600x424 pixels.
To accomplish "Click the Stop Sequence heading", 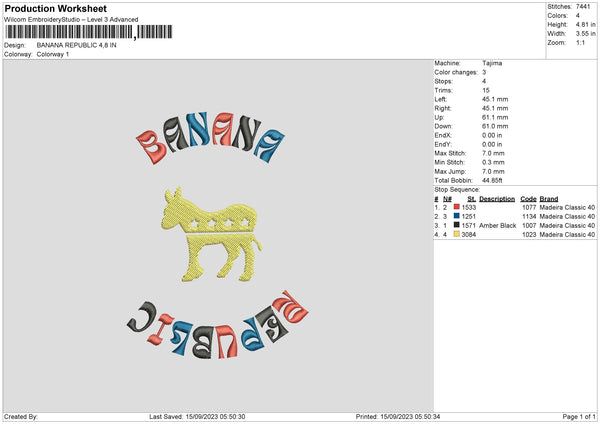I will tap(457, 190).
